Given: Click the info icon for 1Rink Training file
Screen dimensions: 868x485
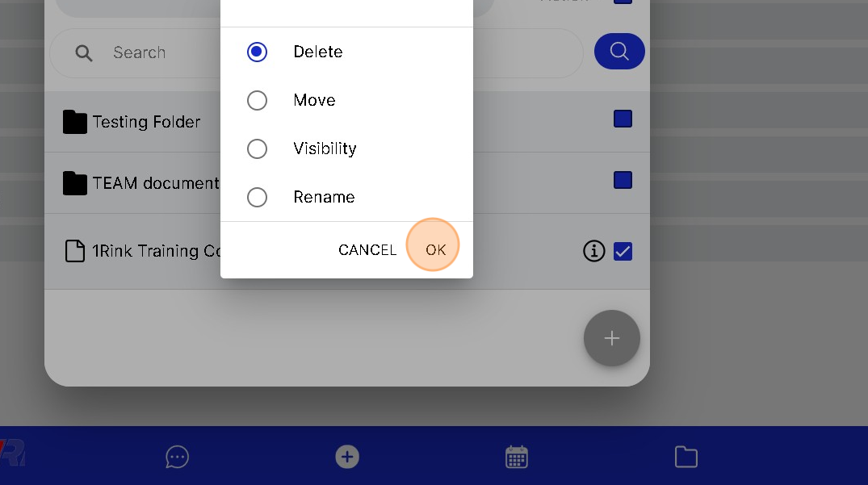Looking at the screenshot, I should pyautogui.click(x=594, y=251).
